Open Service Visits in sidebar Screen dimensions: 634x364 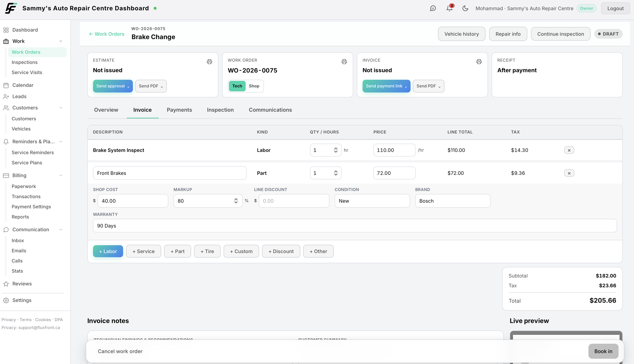tap(27, 73)
